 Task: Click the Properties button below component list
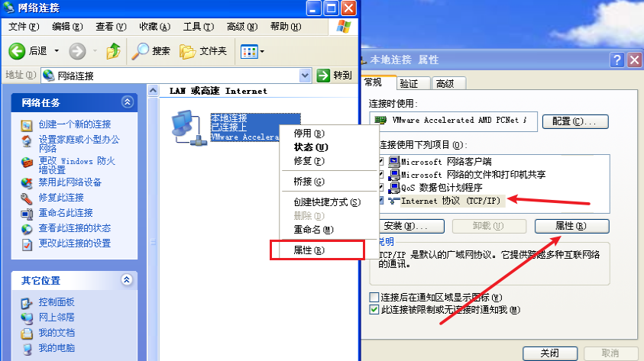(571, 226)
